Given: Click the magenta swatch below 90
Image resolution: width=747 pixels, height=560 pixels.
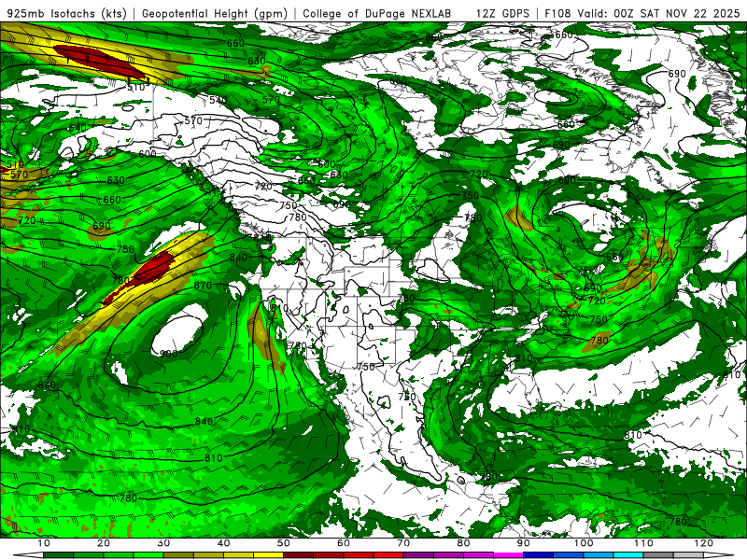Looking at the screenshot, I should point(508,555).
